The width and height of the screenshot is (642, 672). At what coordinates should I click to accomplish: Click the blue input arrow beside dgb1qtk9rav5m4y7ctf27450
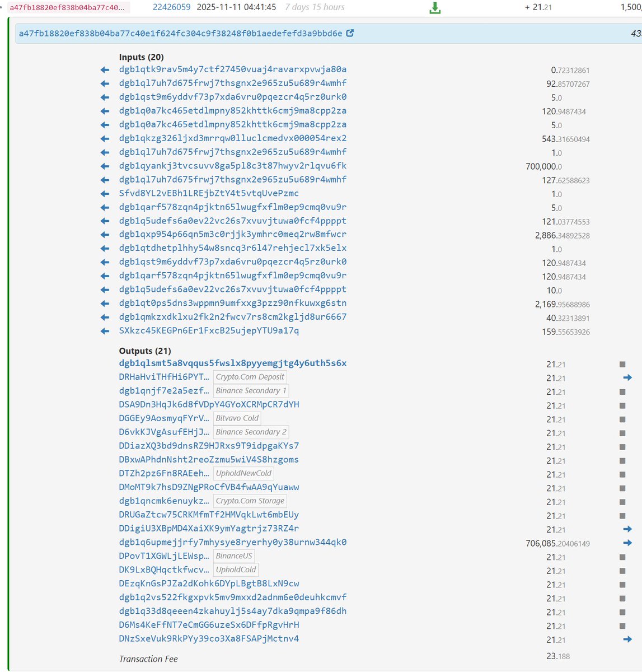(x=104, y=69)
